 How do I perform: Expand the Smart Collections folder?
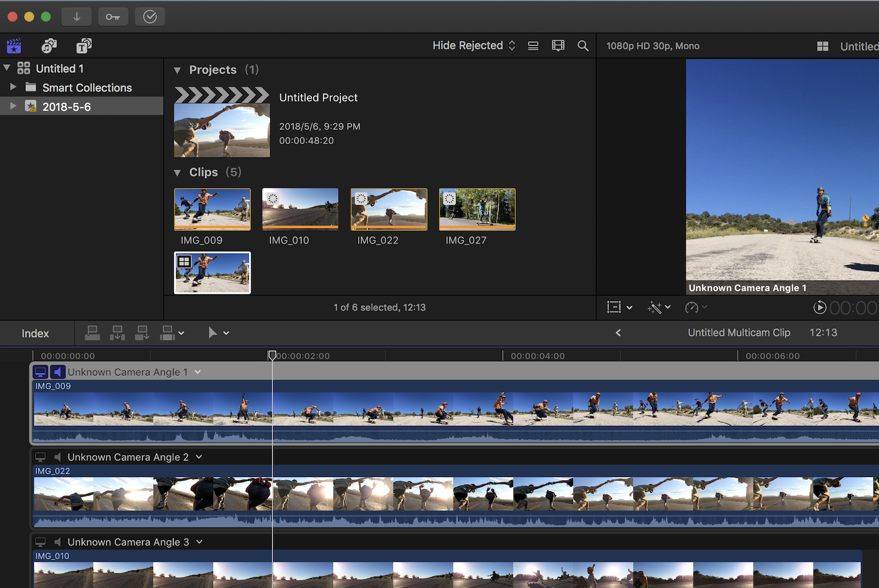point(13,87)
